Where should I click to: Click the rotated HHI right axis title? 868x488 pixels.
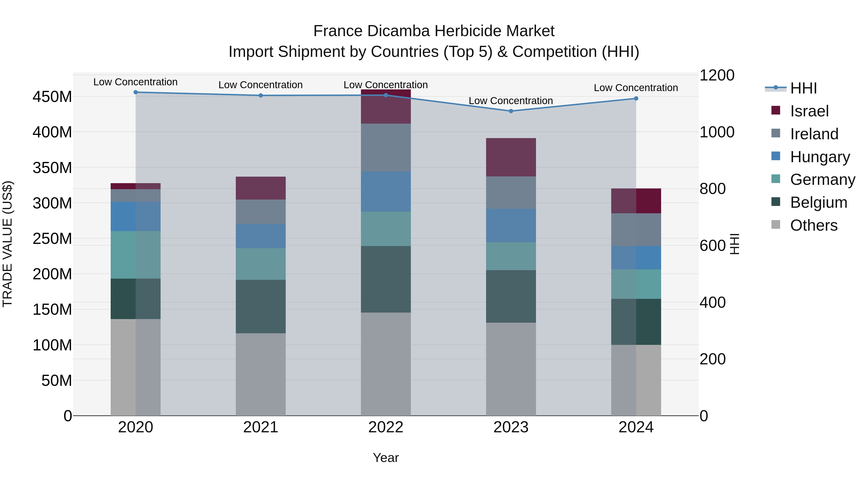coord(735,244)
